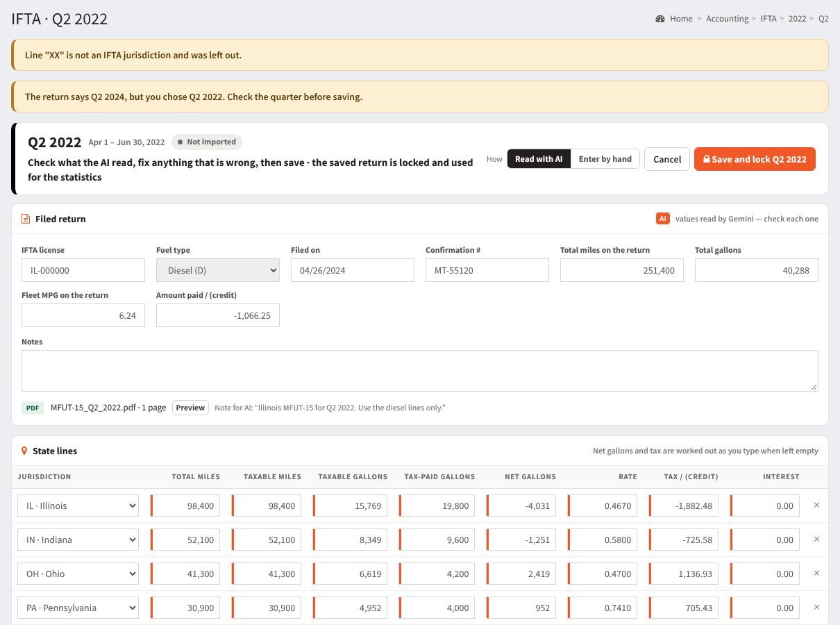Click the orange AI badge icon
The image size is (840, 625).
(x=663, y=219)
